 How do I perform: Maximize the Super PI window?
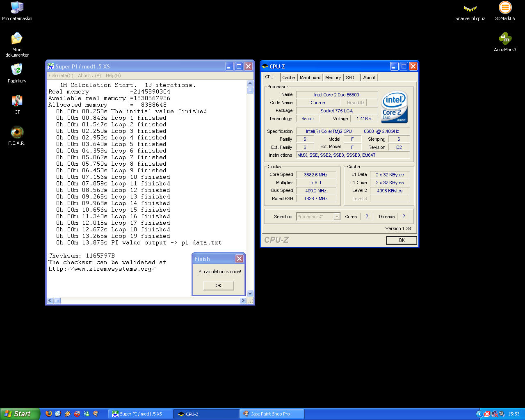tap(239, 66)
